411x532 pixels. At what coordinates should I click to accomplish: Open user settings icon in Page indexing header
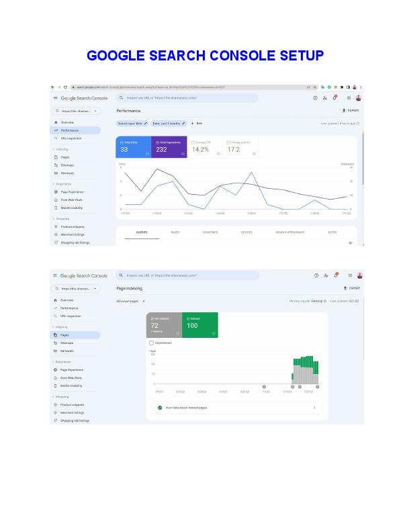coord(326,275)
